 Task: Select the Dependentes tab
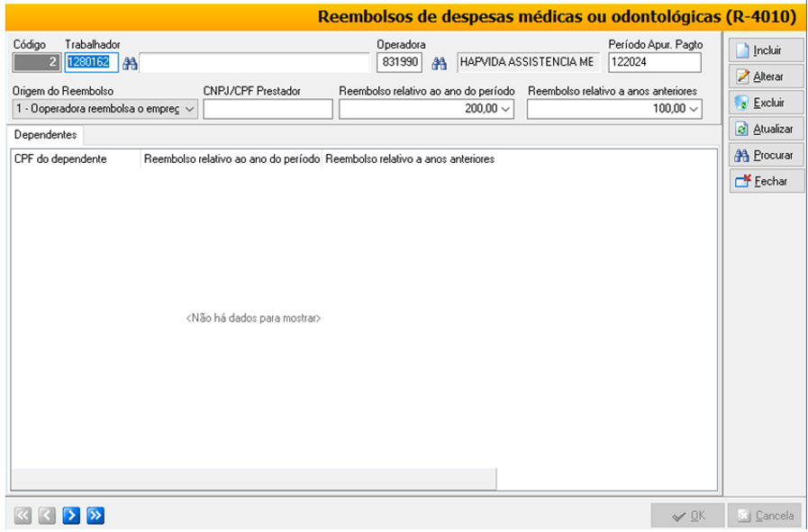coord(45,135)
